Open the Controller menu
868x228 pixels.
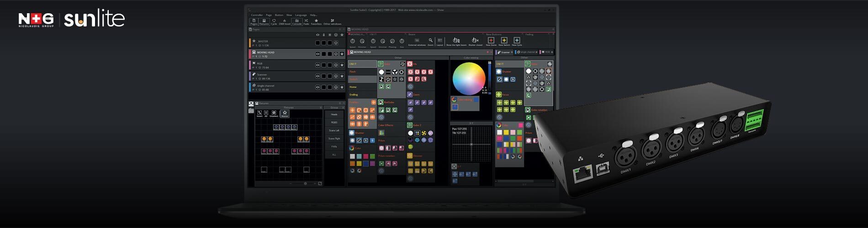[x=257, y=15]
